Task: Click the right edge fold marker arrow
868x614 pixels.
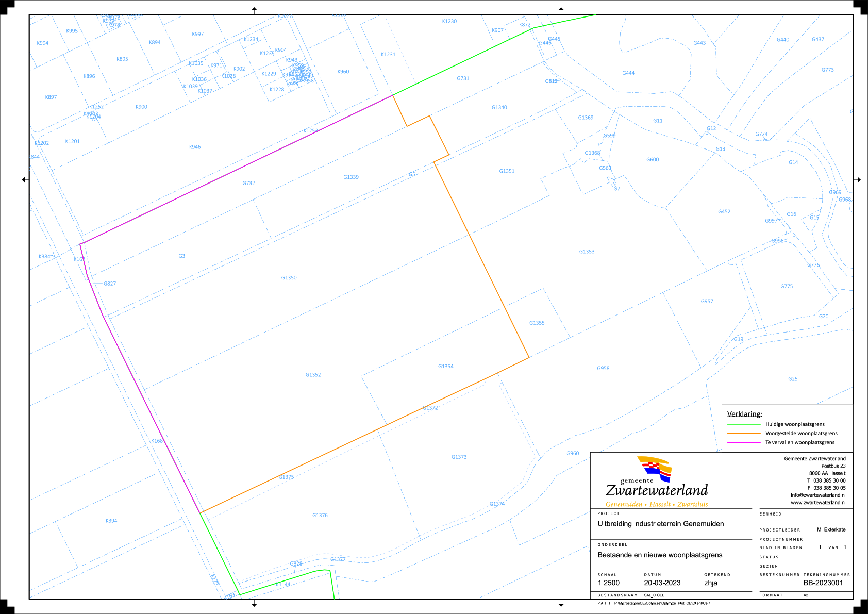Action: pyautogui.click(x=858, y=180)
